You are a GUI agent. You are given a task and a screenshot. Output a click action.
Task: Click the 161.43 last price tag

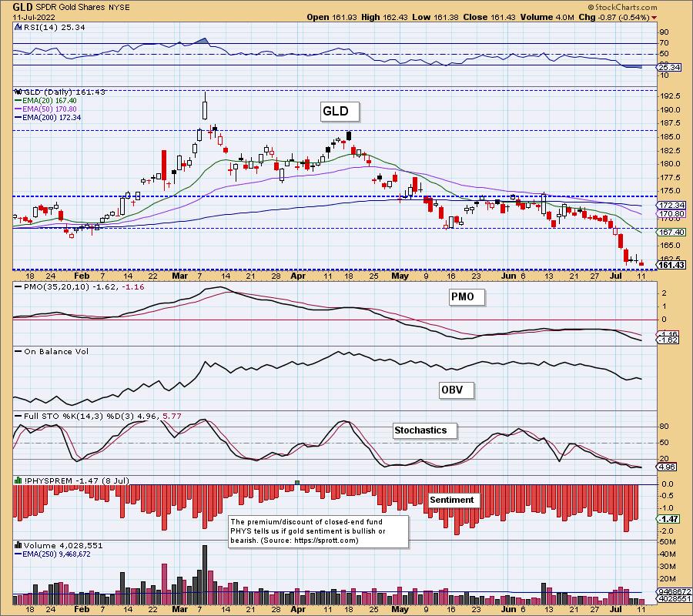pyautogui.click(x=671, y=265)
